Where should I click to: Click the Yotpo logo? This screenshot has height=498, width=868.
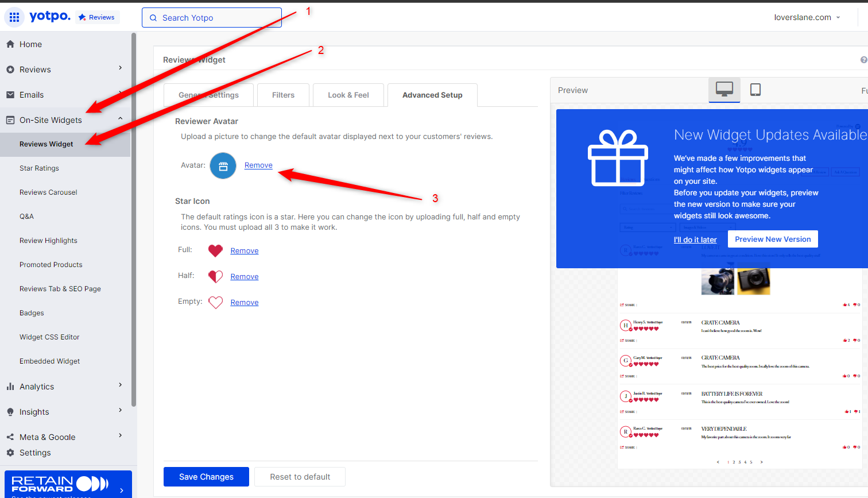click(50, 16)
